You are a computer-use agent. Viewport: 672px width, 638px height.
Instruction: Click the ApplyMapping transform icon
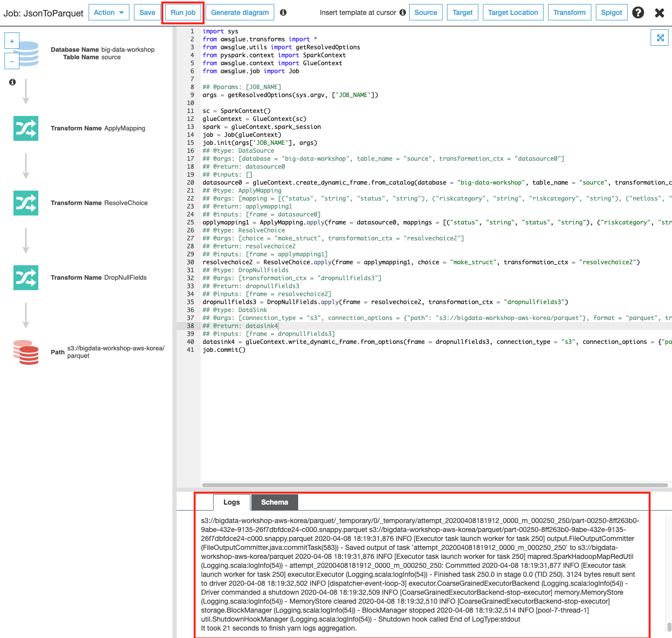pyautogui.click(x=26, y=128)
